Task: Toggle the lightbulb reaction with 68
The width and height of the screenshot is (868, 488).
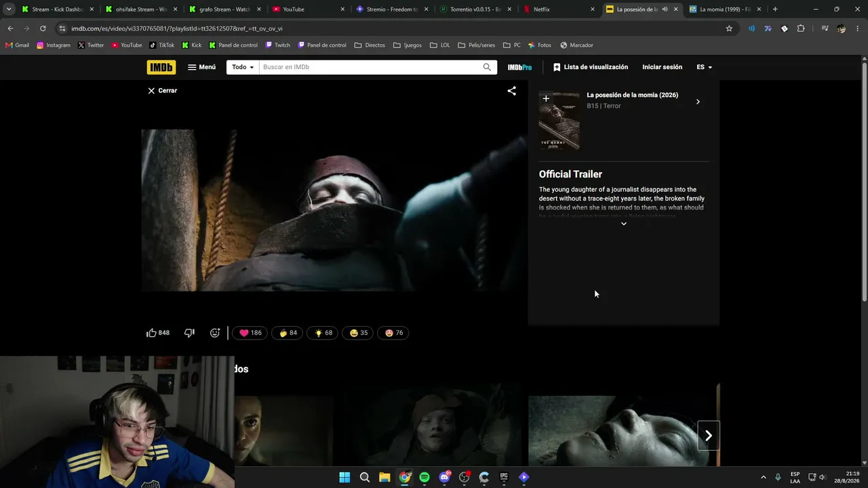Action: click(x=323, y=333)
